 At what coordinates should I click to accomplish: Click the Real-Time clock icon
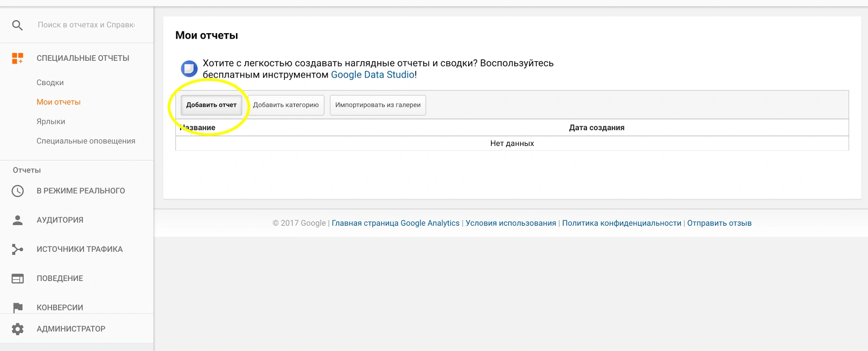point(17,191)
